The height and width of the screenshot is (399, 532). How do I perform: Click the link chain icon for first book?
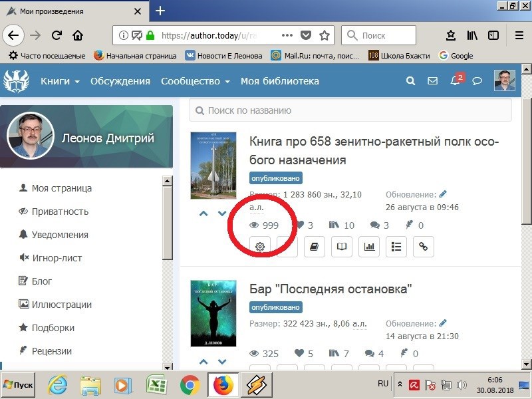coord(423,247)
